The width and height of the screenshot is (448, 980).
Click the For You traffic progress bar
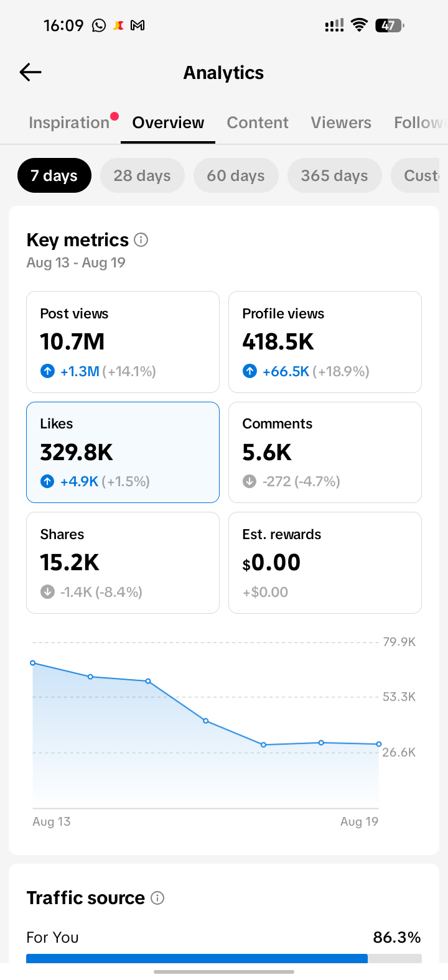pyautogui.click(x=224, y=958)
